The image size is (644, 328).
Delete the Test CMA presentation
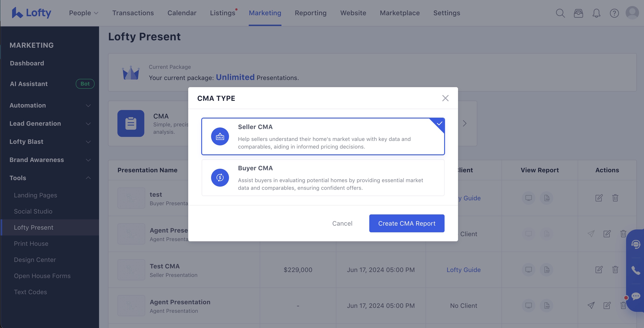(615, 270)
